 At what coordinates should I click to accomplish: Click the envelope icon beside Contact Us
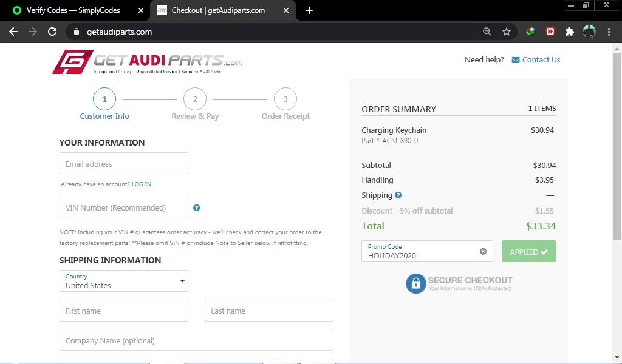pos(516,60)
